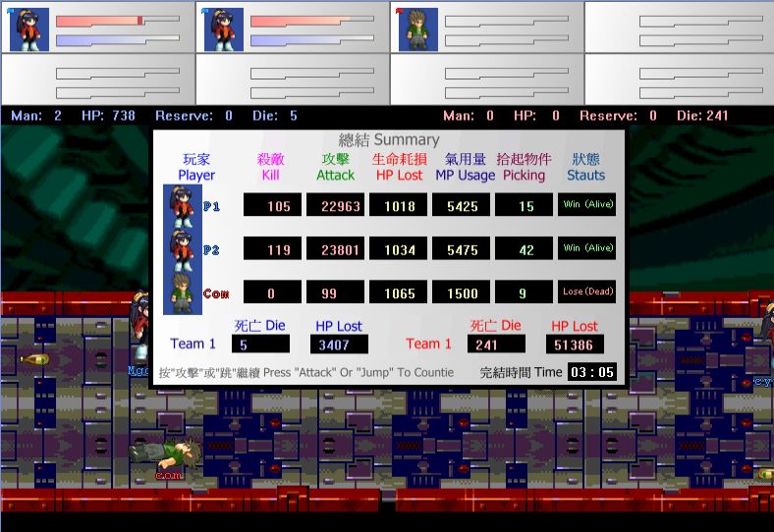Click the second player portrait in the top HUD
The image size is (774, 532).
point(224,29)
